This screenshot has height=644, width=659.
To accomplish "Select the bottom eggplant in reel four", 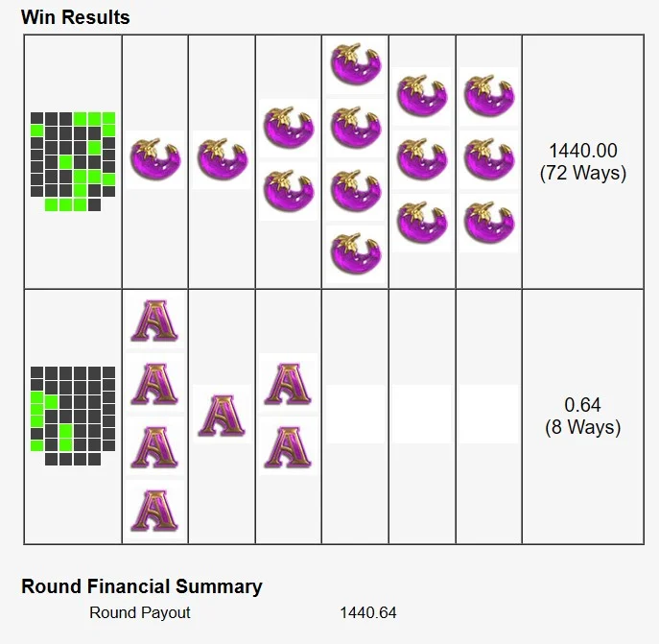I will (x=356, y=254).
